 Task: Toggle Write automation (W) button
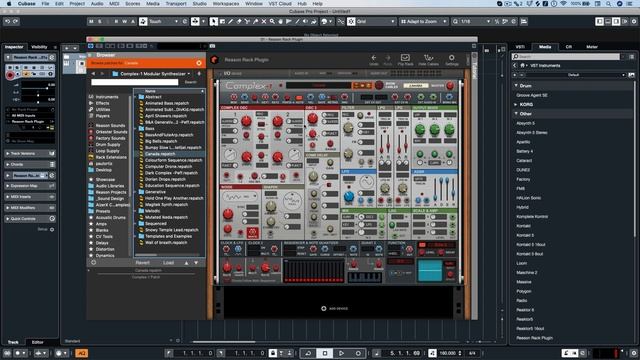click(124, 21)
